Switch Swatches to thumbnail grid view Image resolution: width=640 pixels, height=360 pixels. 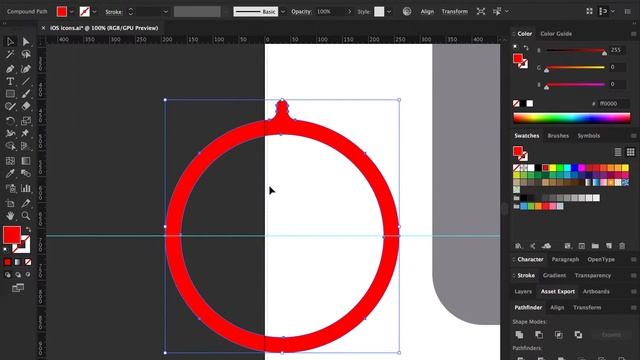[631, 152]
